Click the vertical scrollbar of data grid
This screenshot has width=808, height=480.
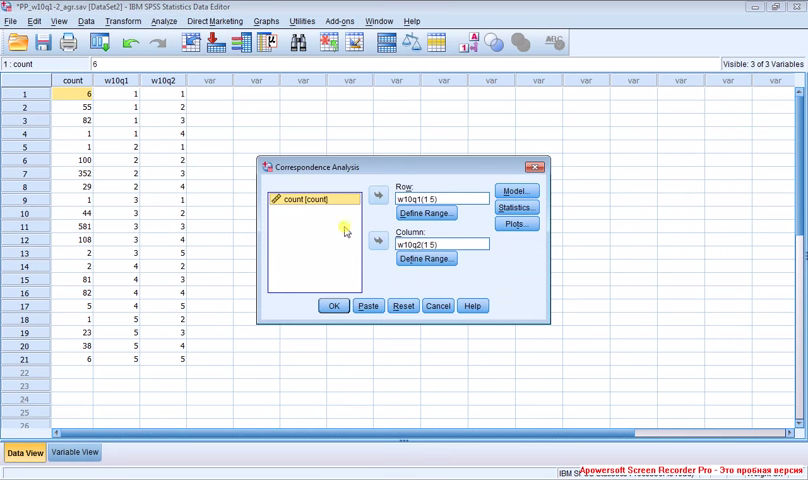(799, 258)
